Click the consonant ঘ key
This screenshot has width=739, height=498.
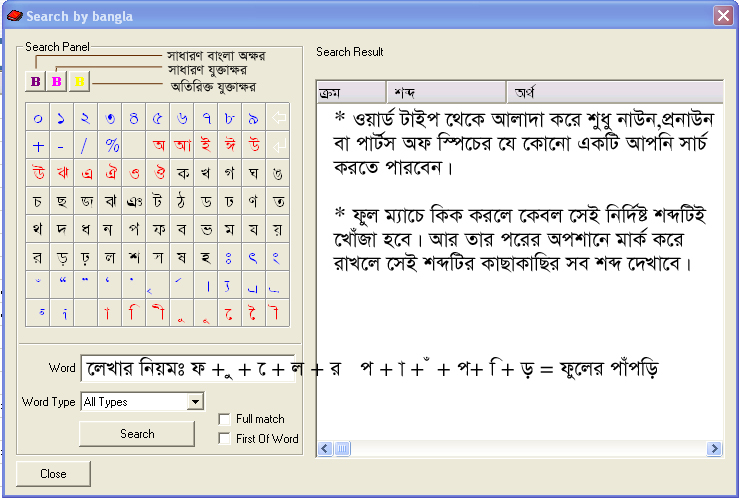coord(254,173)
